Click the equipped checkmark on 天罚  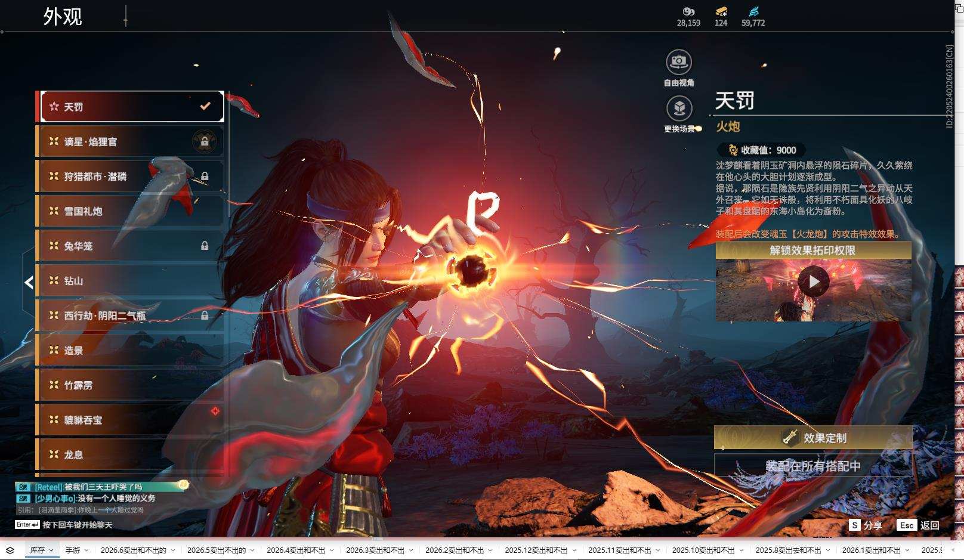click(x=205, y=106)
